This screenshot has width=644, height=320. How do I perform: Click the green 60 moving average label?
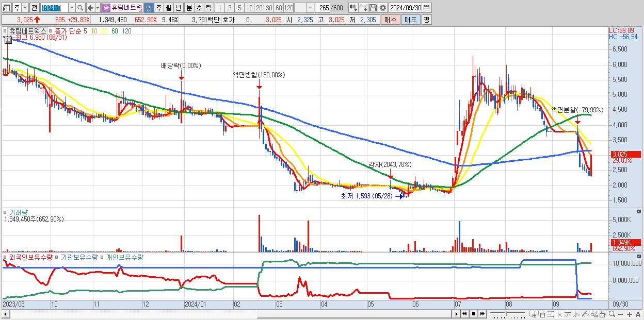coord(115,31)
